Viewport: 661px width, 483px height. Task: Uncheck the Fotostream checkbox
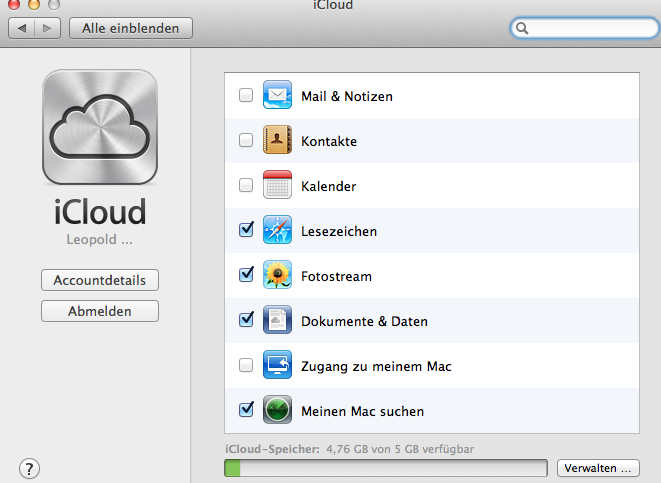246,275
